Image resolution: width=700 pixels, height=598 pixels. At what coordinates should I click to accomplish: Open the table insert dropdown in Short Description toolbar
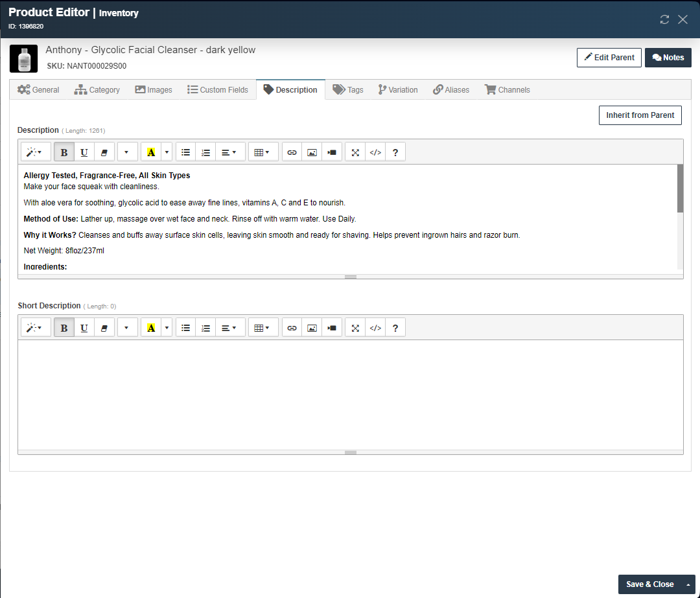[x=263, y=328]
